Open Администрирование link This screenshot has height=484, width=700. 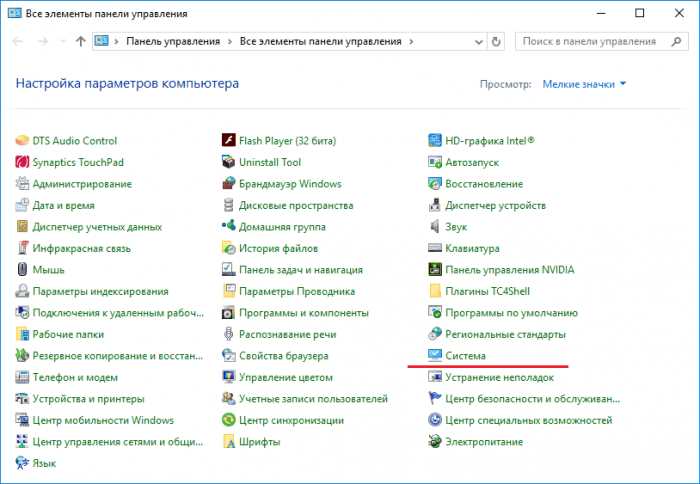click(82, 184)
